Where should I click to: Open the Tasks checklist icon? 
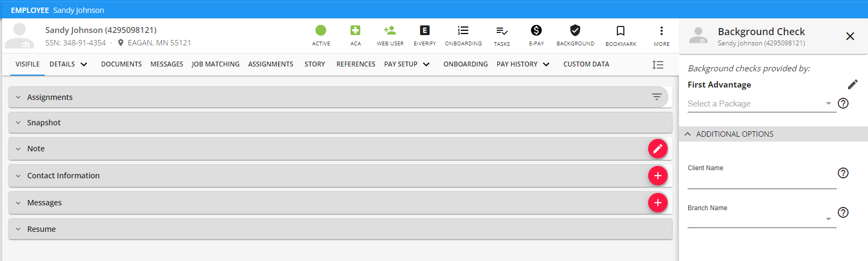coord(501,31)
